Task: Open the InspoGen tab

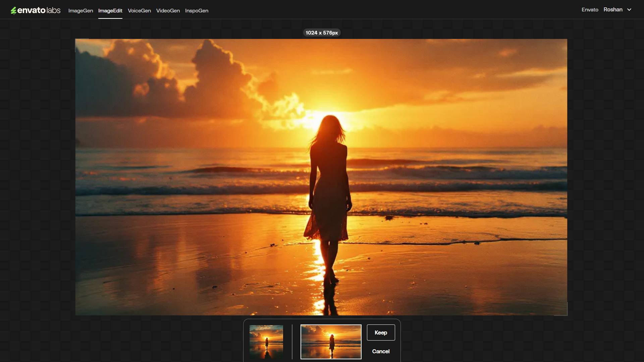Action: click(x=197, y=11)
